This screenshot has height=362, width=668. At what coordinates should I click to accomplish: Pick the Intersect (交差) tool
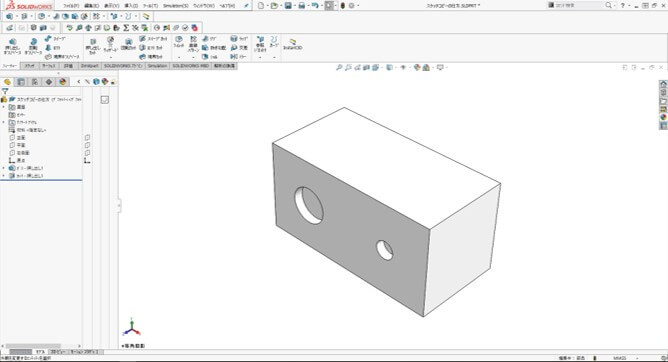(239, 48)
